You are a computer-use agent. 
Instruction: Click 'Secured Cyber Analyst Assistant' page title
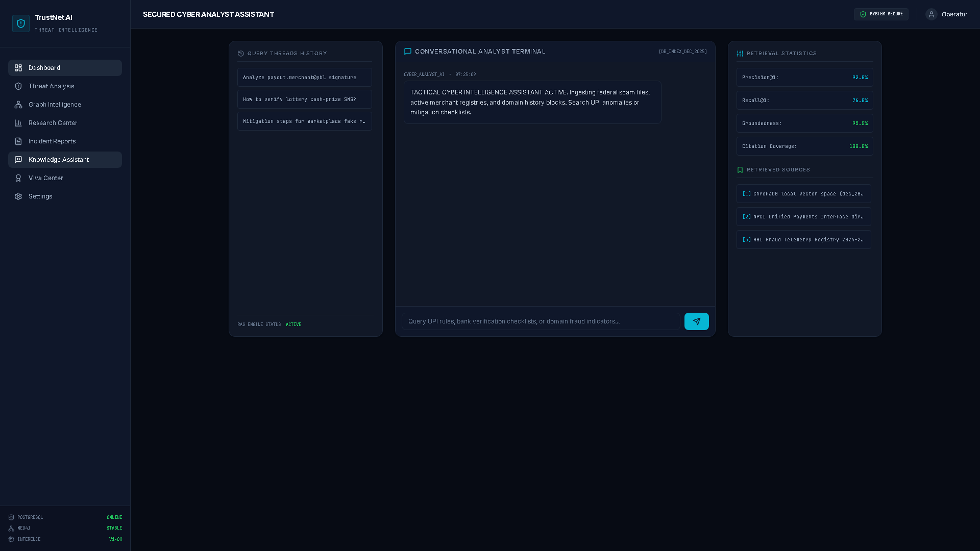tap(208, 14)
